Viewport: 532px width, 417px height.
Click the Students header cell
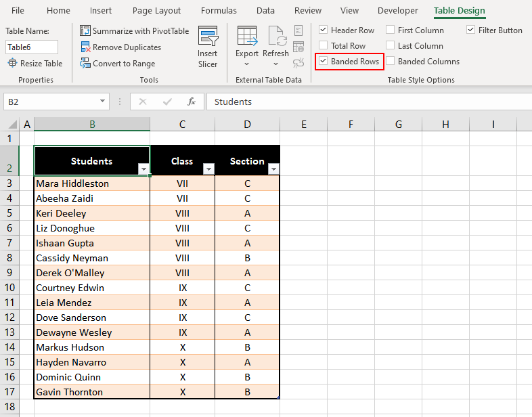[91, 161]
